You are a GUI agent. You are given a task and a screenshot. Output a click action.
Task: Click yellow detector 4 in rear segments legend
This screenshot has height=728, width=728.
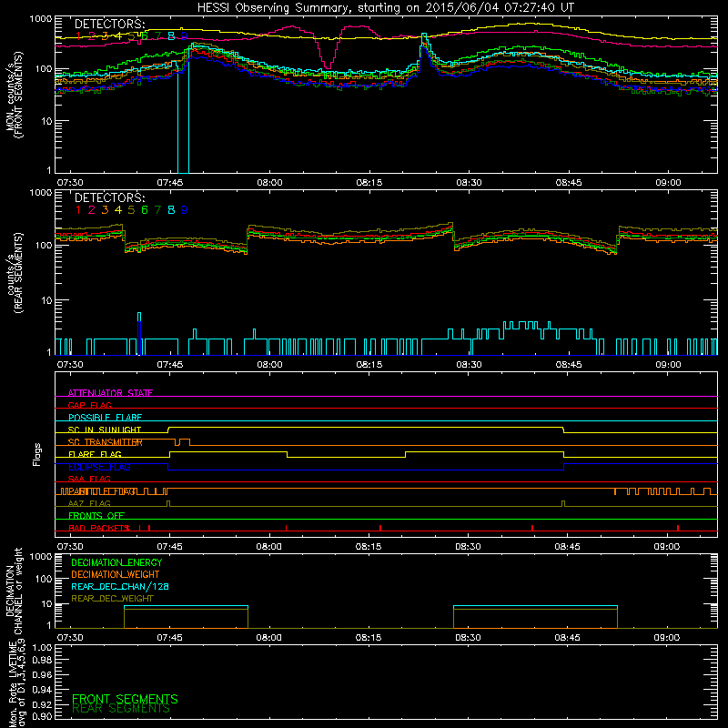(118, 210)
